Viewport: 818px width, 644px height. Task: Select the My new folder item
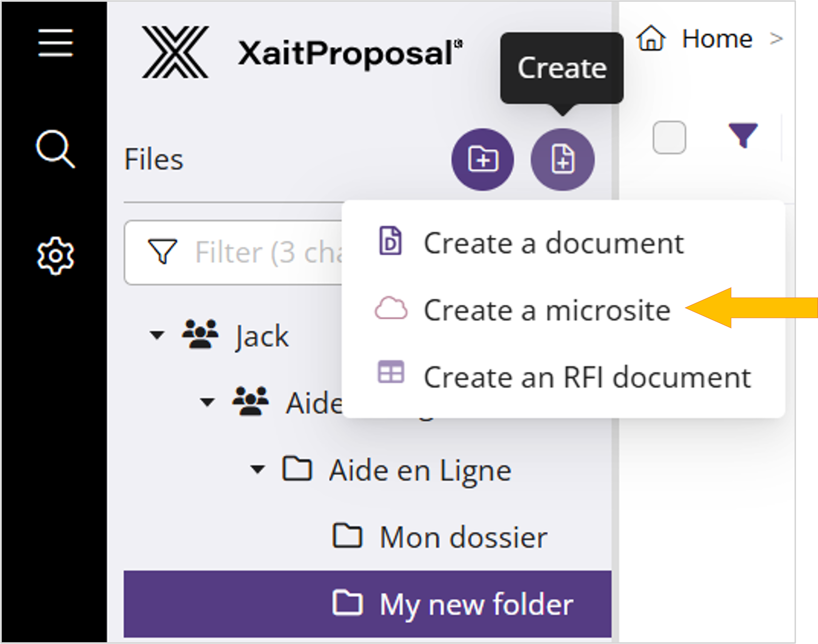point(476,604)
